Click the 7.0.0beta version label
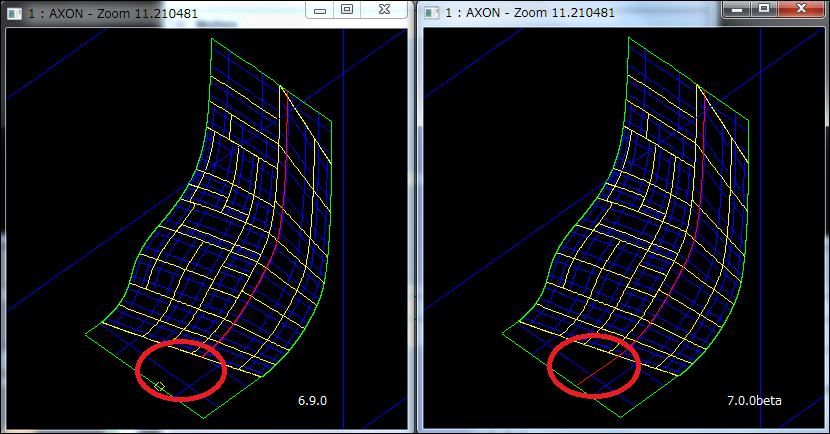The image size is (830, 434). click(x=754, y=400)
